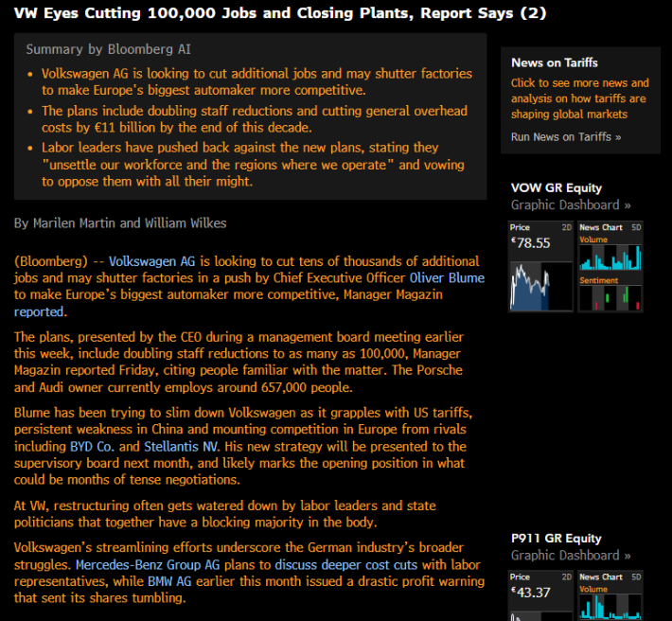Open the Stellantis NV link
Image resolution: width=672 pixels, height=621 pixels.
(x=182, y=447)
